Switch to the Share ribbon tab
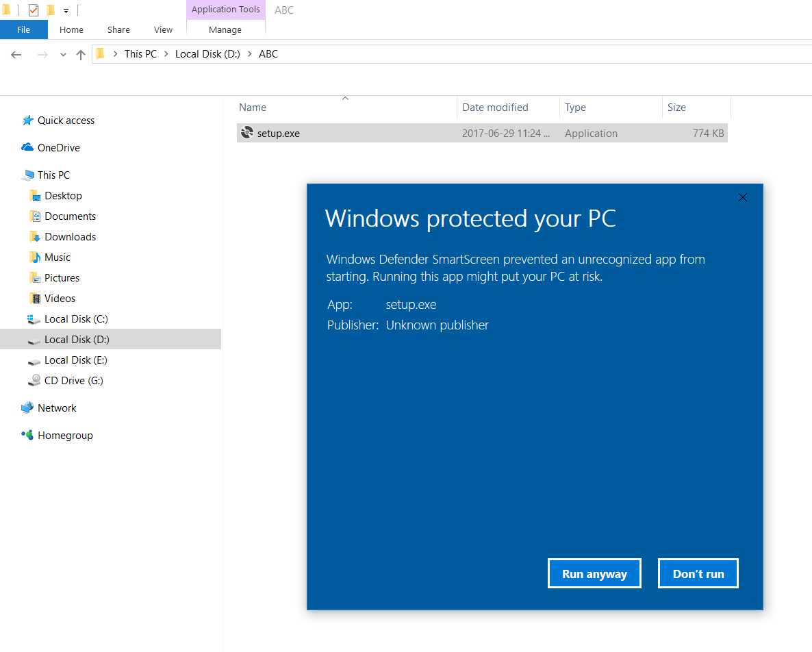 118,29
